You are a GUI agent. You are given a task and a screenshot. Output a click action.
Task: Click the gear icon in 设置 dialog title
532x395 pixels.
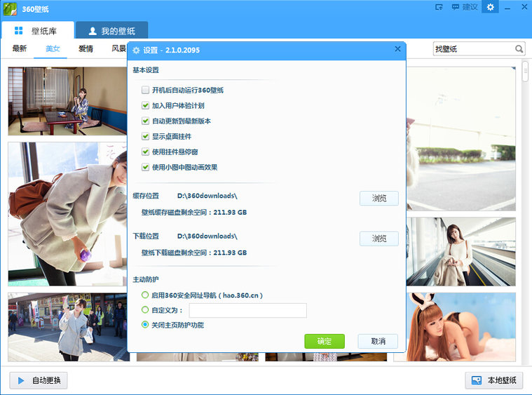pos(136,51)
